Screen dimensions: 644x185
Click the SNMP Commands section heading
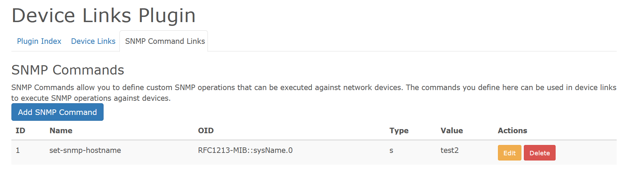[x=68, y=70]
